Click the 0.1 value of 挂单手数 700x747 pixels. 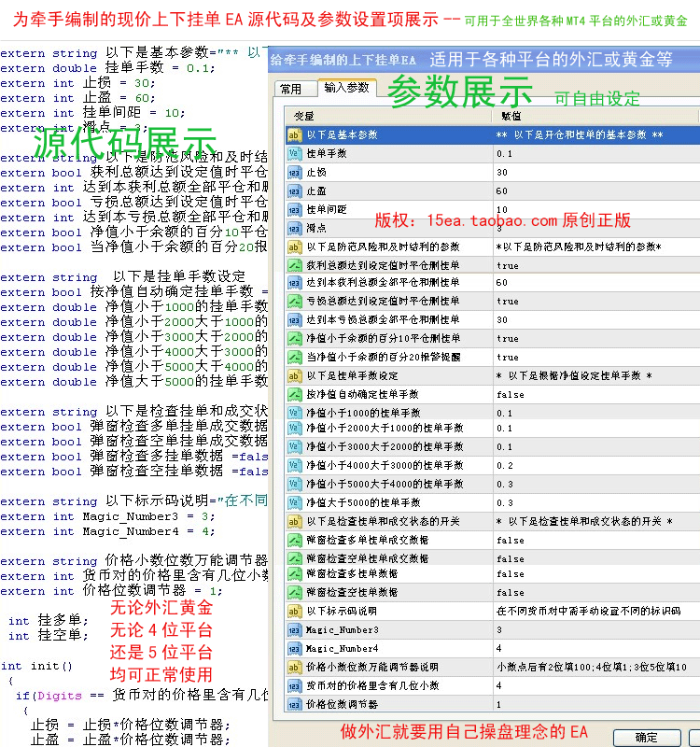[x=504, y=154]
